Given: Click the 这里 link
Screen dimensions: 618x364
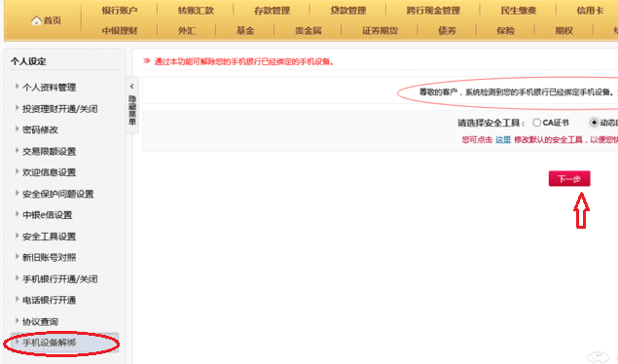Looking at the screenshot, I should 503,140.
